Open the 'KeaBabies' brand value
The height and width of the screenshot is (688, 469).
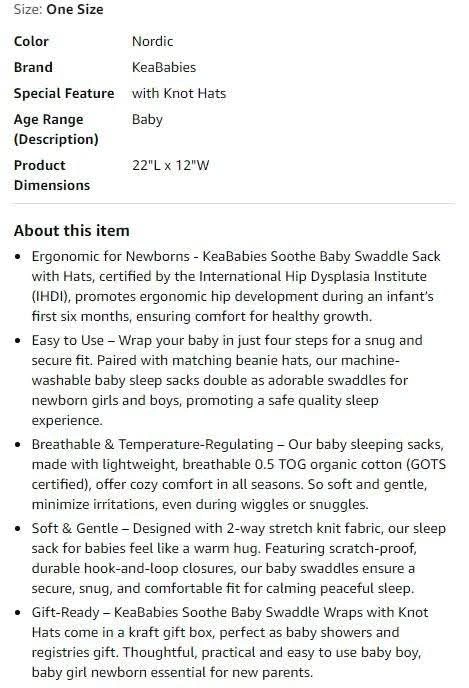pos(164,67)
